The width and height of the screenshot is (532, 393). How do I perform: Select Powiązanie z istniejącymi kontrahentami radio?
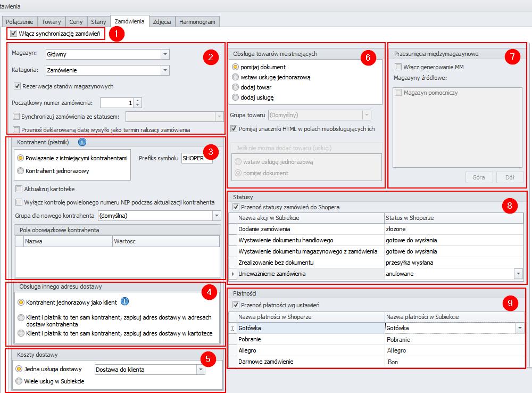click(21, 158)
